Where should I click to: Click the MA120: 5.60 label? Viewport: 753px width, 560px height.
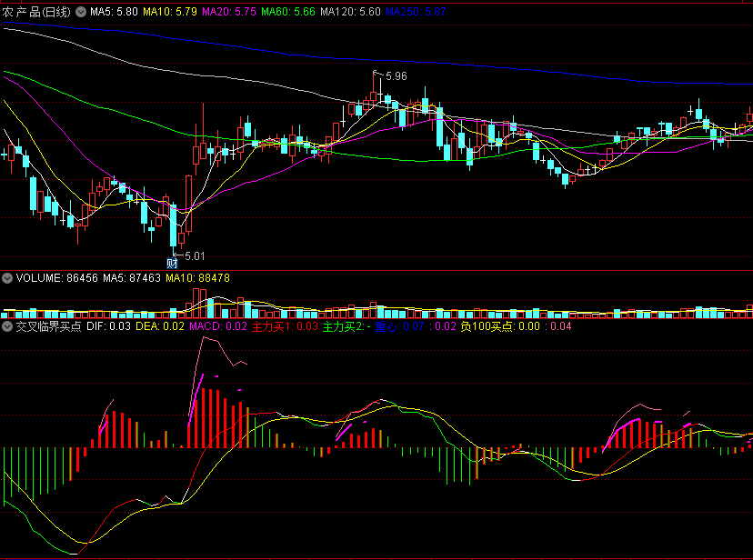pyautogui.click(x=350, y=12)
